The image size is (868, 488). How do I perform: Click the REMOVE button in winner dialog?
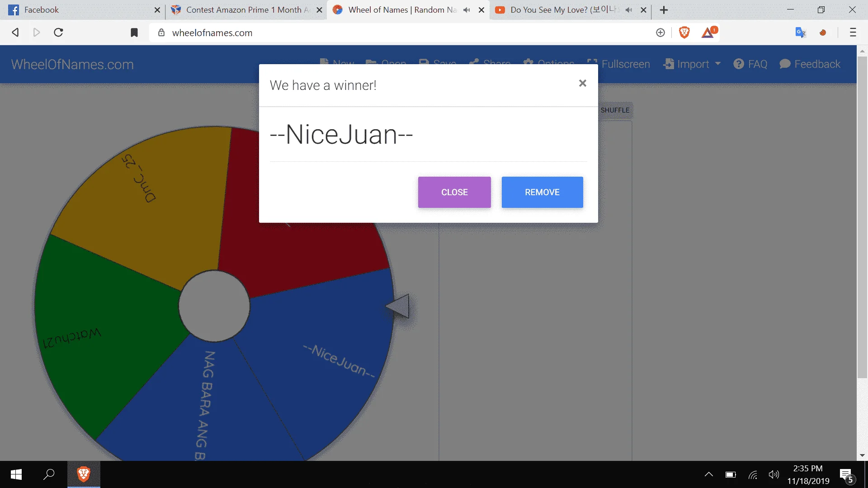(542, 192)
